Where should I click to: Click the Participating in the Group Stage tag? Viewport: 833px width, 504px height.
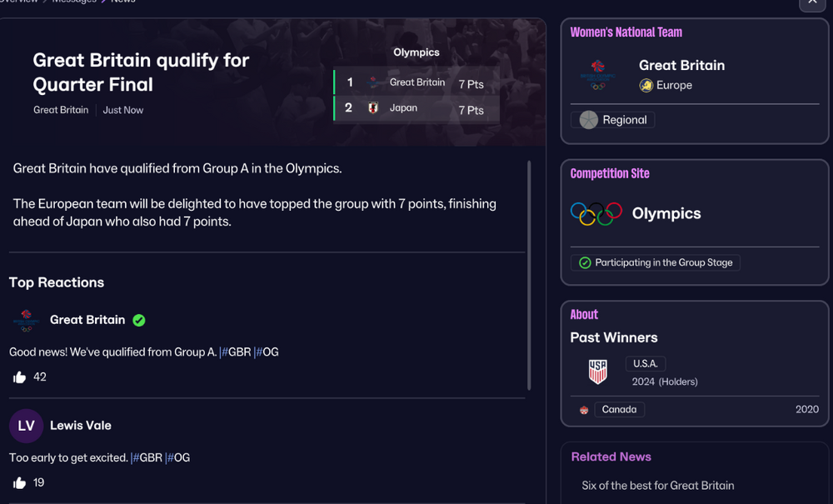coord(655,263)
